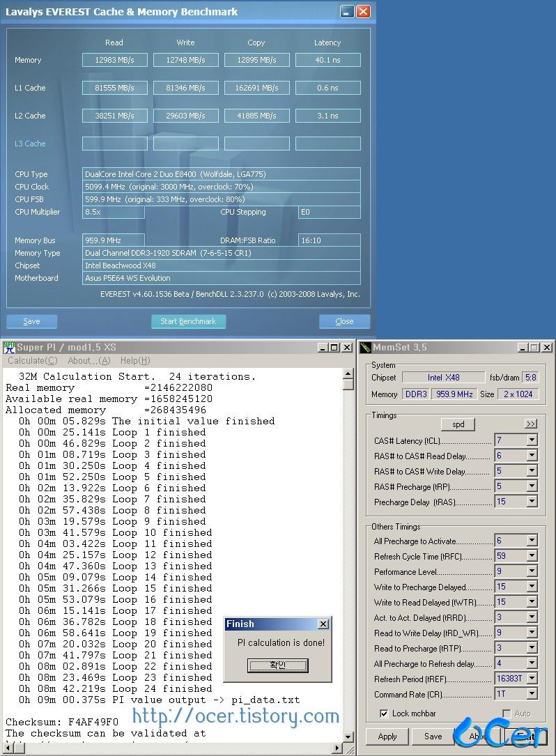Open Act. to Act. Delayed (tRRD) dropdown

pos(532,617)
